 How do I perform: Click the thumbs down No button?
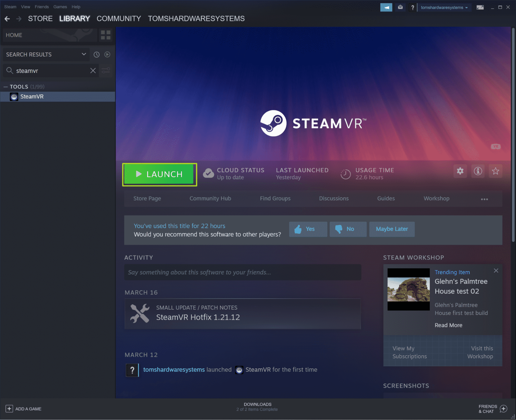[348, 229]
